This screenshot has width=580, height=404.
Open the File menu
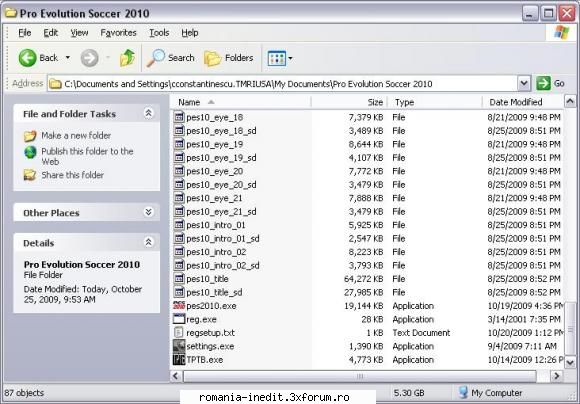click(25, 33)
